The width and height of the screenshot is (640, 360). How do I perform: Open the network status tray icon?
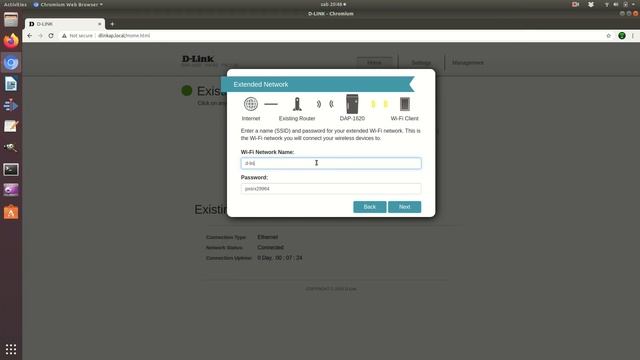coord(607,4)
